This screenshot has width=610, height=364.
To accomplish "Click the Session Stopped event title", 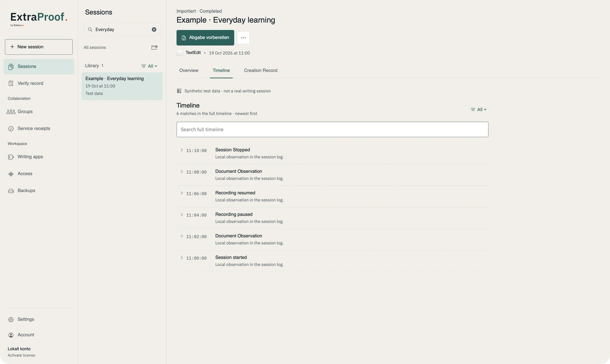I will [x=232, y=150].
